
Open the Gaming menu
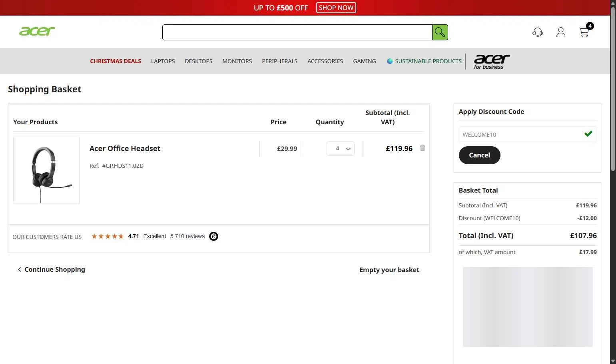365,61
